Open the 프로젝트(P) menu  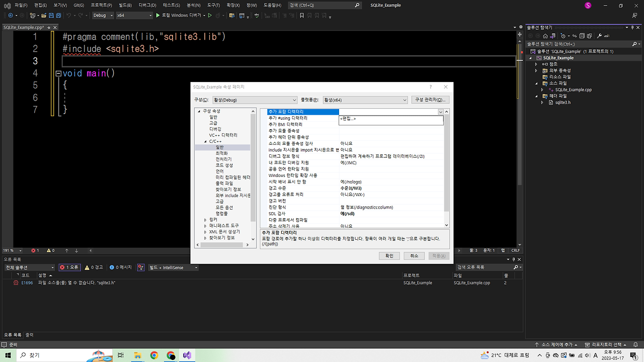click(x=102, y=5)
